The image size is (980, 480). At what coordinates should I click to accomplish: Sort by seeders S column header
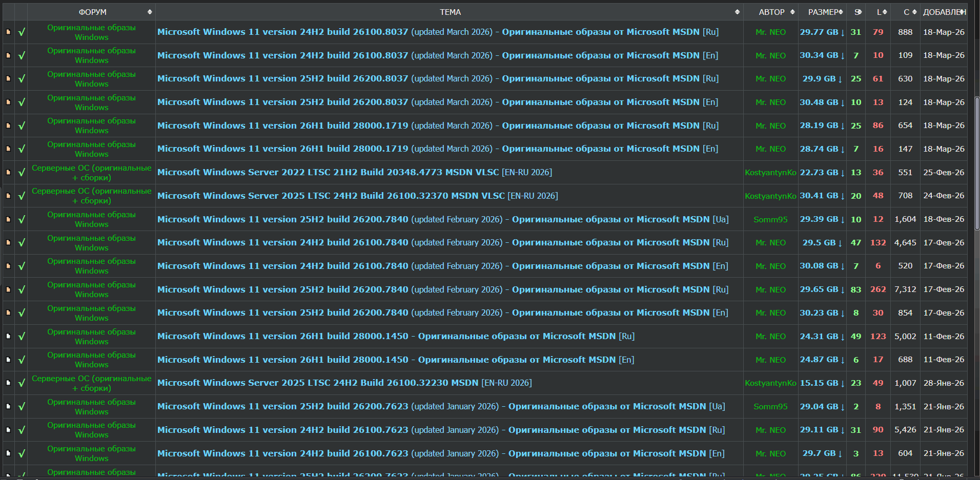856,12
